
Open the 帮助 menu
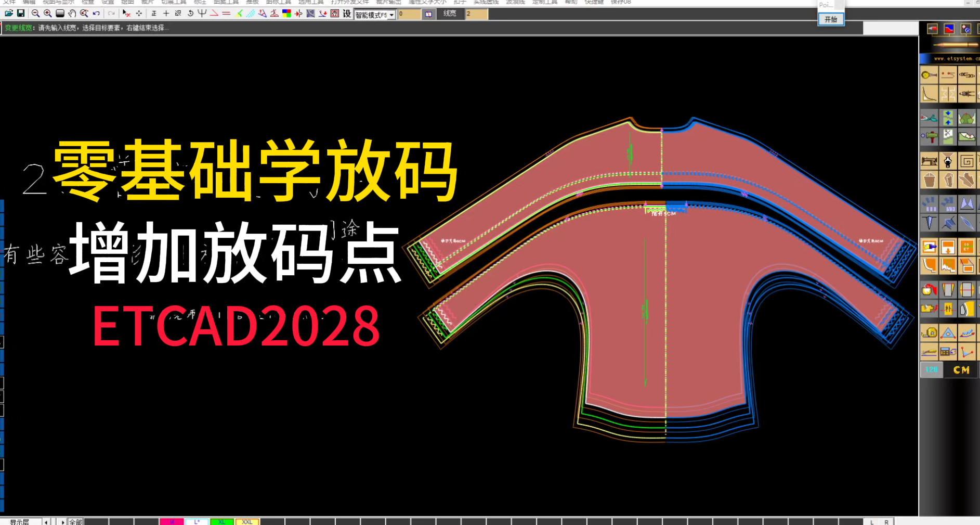pyautogui.click(x=571, y=2)
